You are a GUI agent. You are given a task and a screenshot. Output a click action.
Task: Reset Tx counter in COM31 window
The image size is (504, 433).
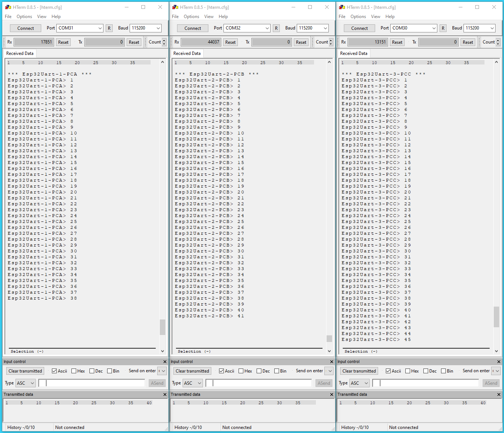(134, 42)
